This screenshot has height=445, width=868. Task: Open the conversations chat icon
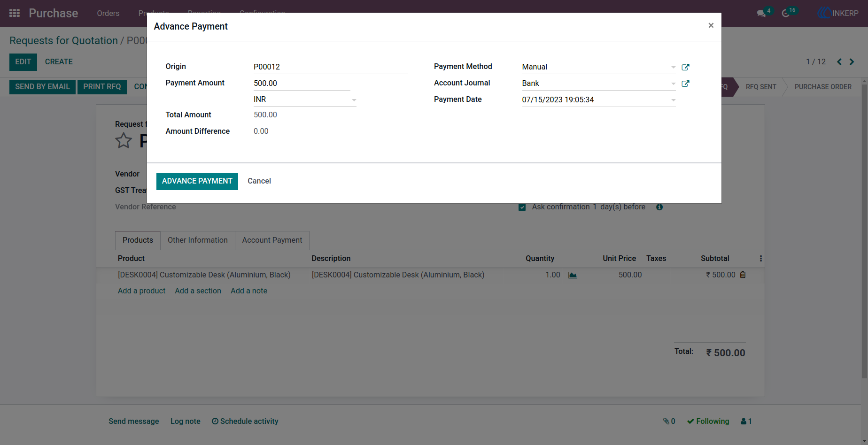click(761, 14)
